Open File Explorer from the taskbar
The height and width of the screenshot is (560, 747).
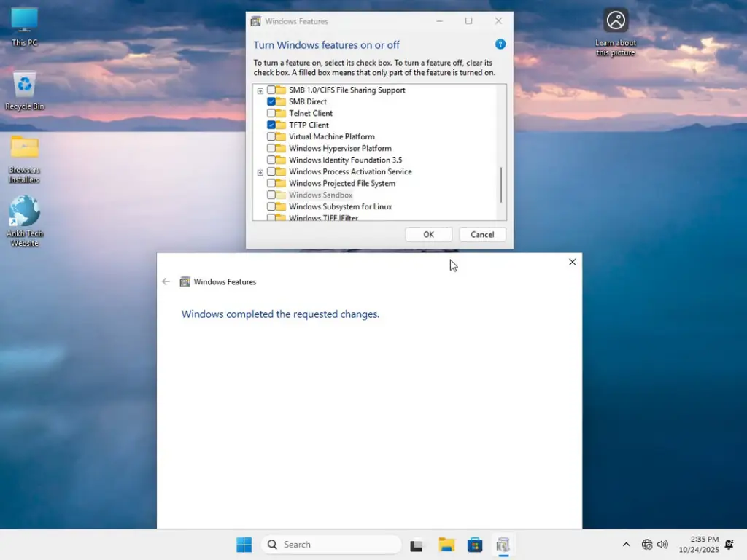446,545
